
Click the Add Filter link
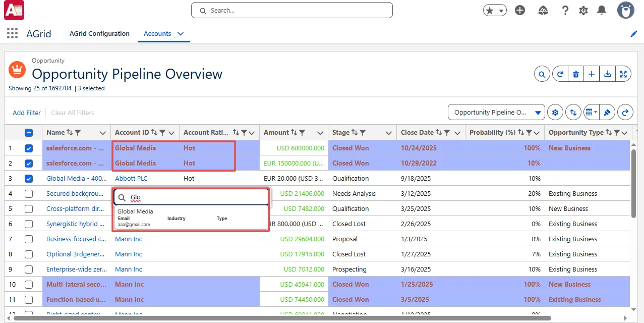[27, 113]
